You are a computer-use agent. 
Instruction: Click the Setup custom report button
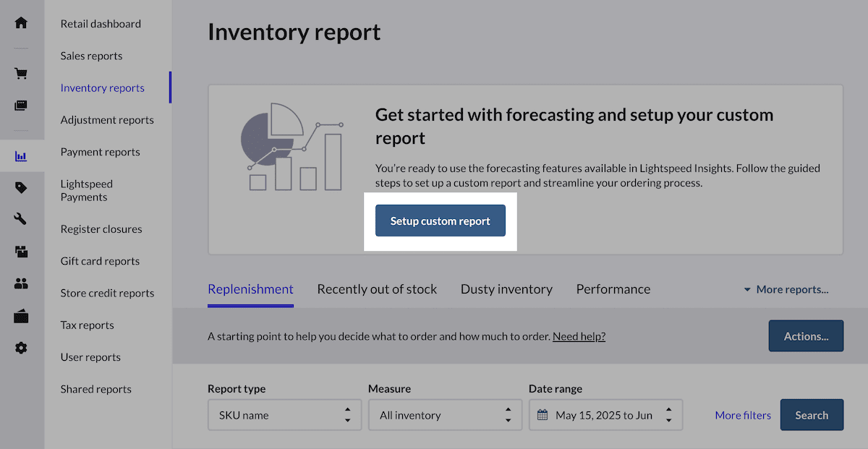(440, 221)
